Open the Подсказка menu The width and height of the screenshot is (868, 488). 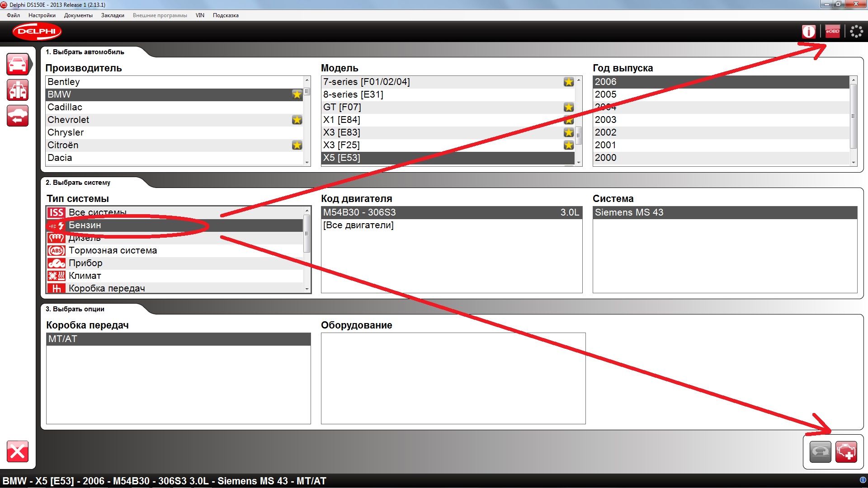226,15
